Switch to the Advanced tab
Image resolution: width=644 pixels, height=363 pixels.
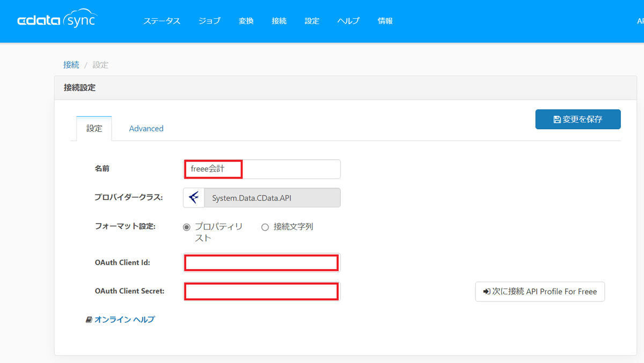coord(146,129)
